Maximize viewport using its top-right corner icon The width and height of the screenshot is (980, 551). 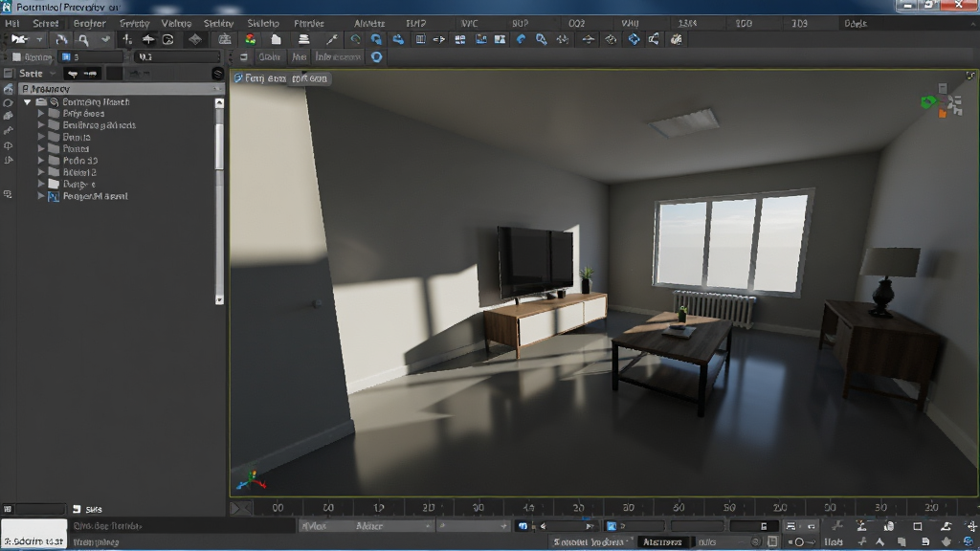970,76
